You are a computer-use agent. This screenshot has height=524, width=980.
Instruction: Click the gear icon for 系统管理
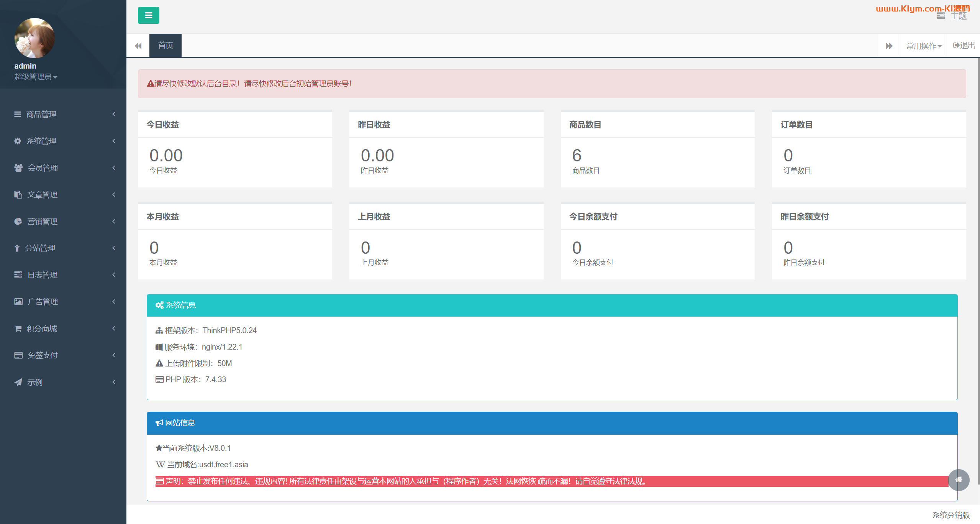(x=18, y=141)
